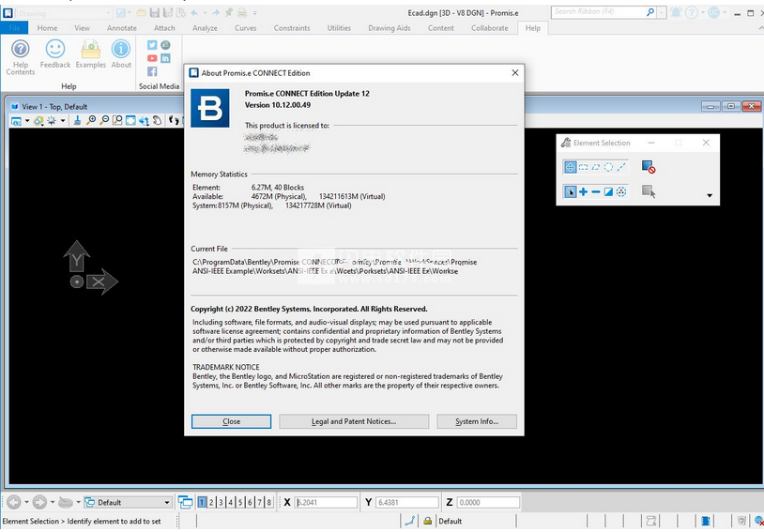Open the Search Ribbon dropdown arrow

(662, 13)
